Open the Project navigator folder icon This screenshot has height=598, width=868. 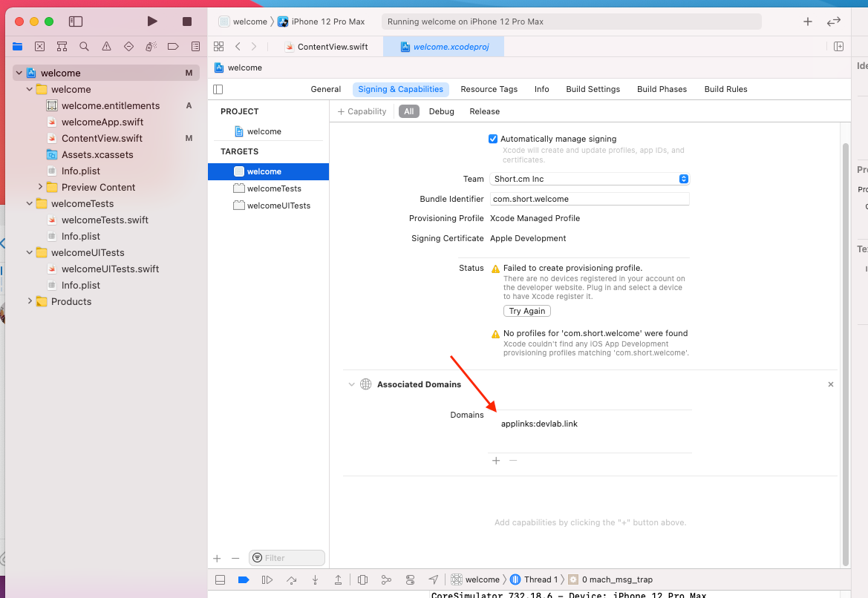(18, 47)
